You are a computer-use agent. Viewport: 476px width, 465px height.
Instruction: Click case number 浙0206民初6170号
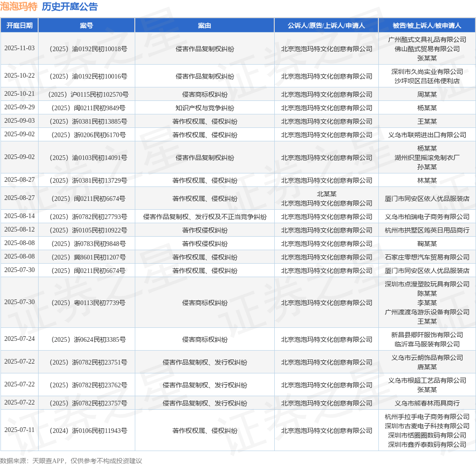pyautogui.click(x=88, y=135)
